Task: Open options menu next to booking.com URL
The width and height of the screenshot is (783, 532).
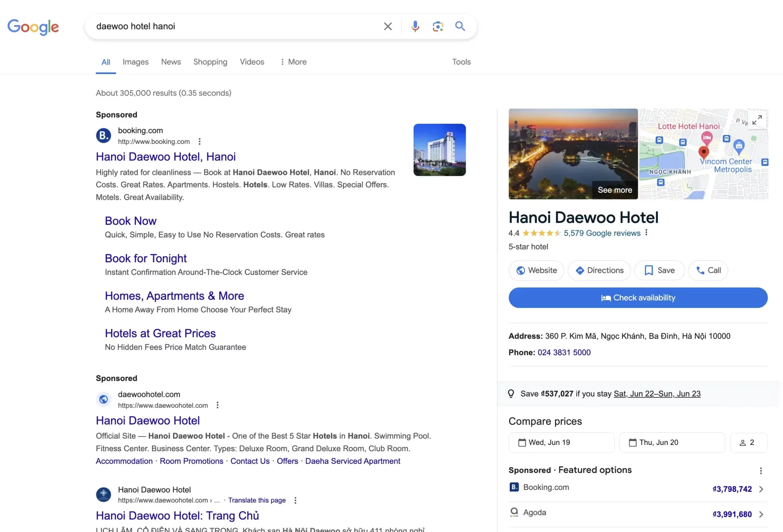Action: pos(200,141)
